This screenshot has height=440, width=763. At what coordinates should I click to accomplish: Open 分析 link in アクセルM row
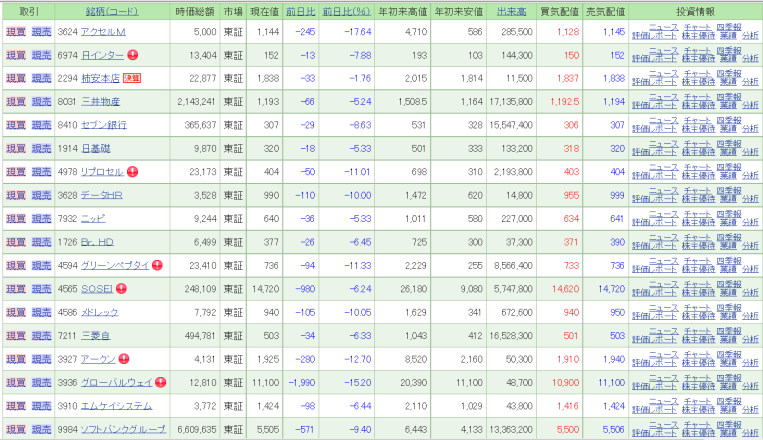pyautogui.click(x=750, y=36)
